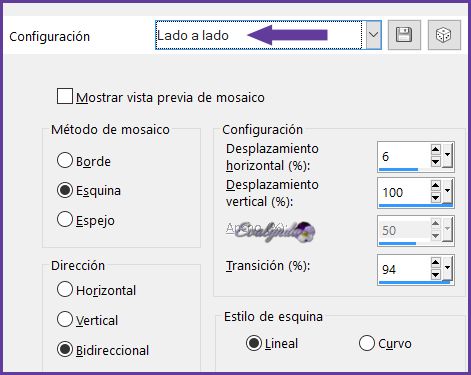
Task: Choose the Vertical direction option
Action: [65, 319]
